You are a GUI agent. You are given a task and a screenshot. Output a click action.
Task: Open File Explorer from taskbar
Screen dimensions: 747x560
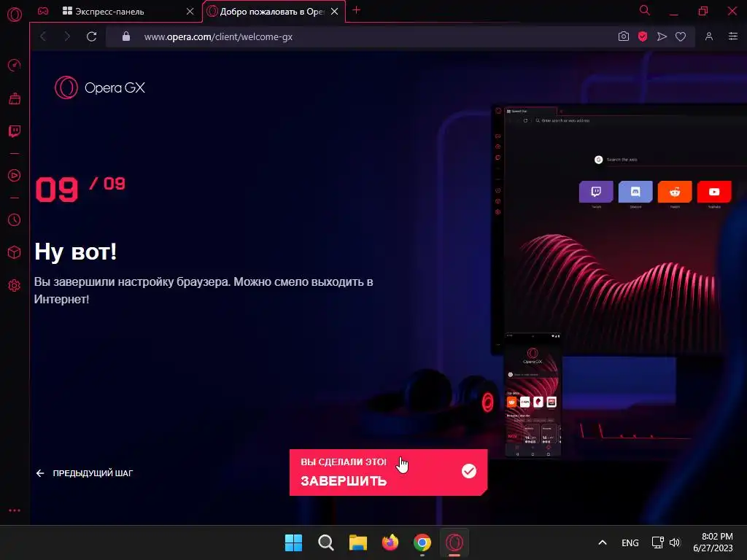coord(357,542)
